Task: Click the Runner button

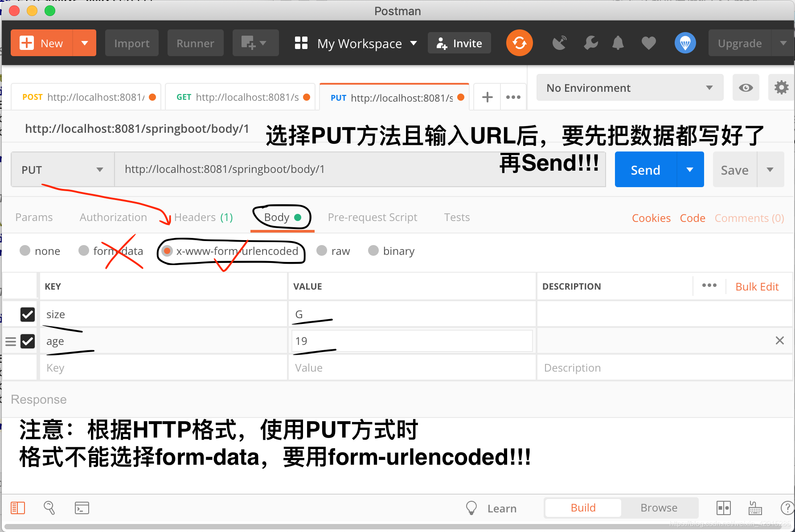Action: click(x=195, y=43)
